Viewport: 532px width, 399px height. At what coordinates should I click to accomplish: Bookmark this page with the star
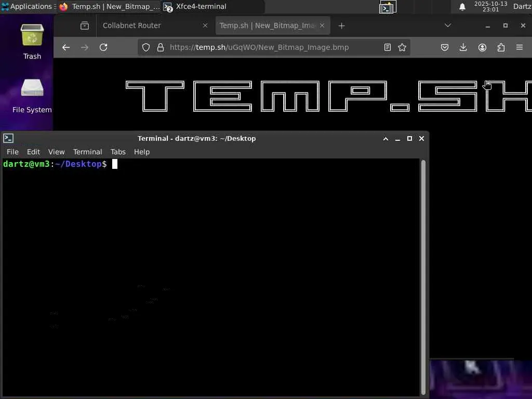click(x=402, y=47)
